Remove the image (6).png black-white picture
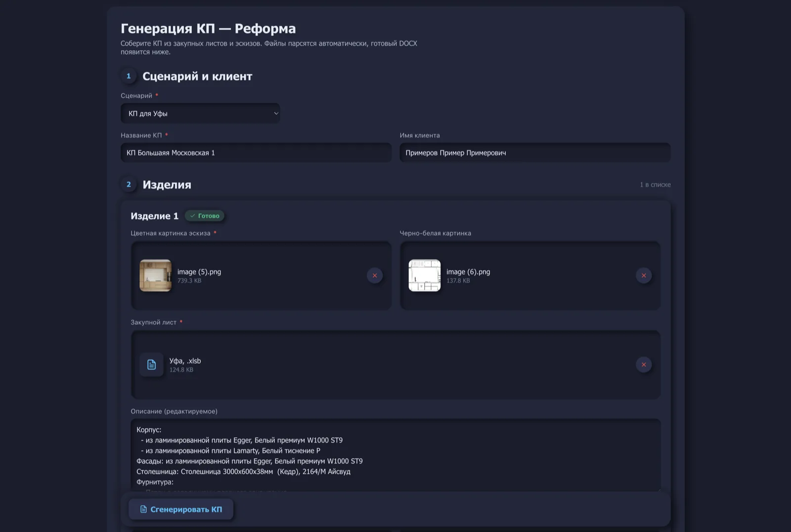The width and height of the screenshot is (791, 532). (x=643, y=276)
